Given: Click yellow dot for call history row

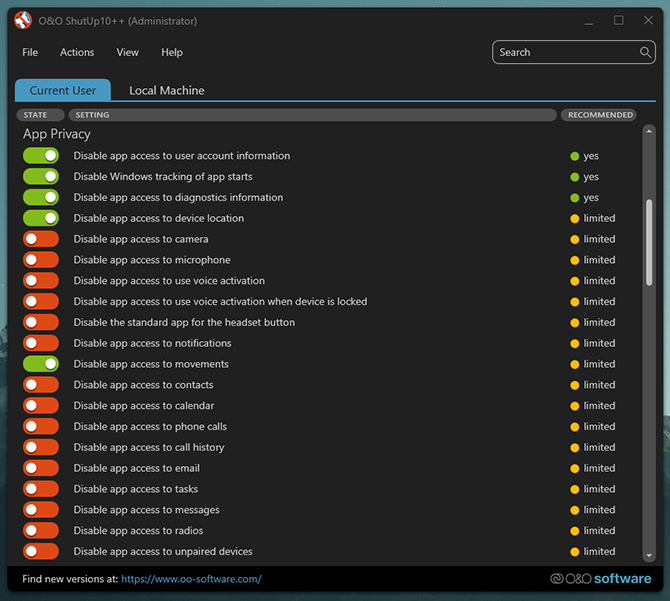Looking at the screenshot, I should [x=574, y=448].
